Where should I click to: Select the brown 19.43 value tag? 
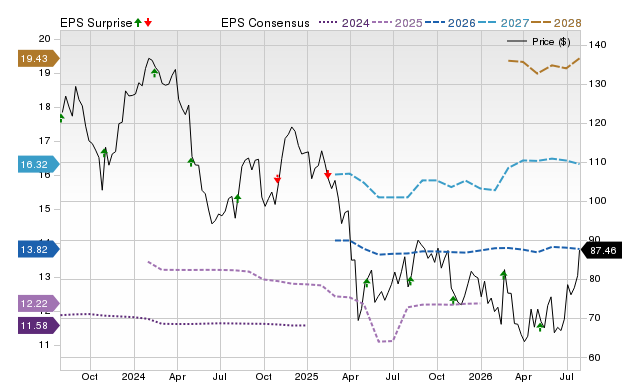[x=38, y=58]
